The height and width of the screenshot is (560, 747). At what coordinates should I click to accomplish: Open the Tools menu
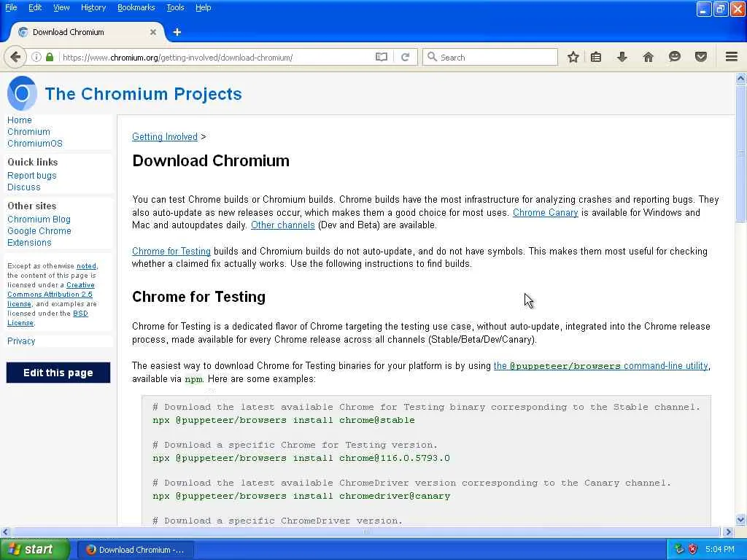point(175,7)
